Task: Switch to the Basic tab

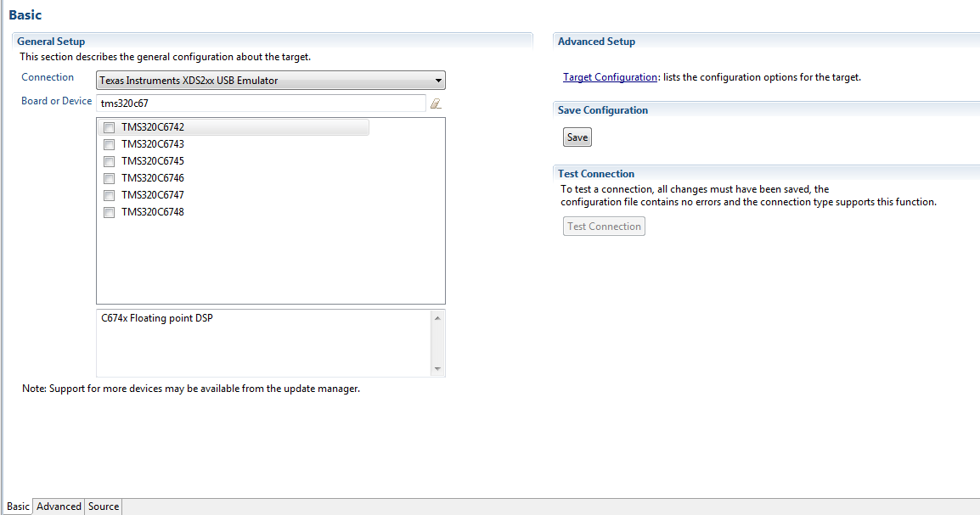Action: click(x=18, y=507)
